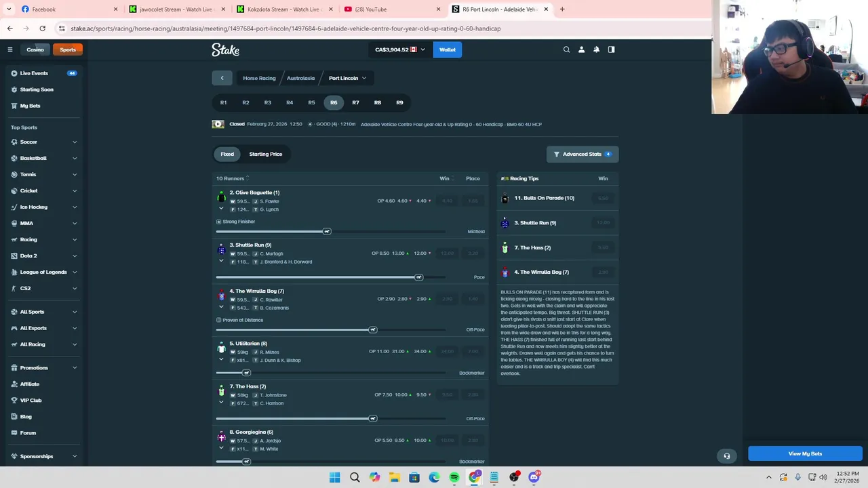Sort runners by number column arrows
This screenshot has width=868, height=488.
point(248,178)
